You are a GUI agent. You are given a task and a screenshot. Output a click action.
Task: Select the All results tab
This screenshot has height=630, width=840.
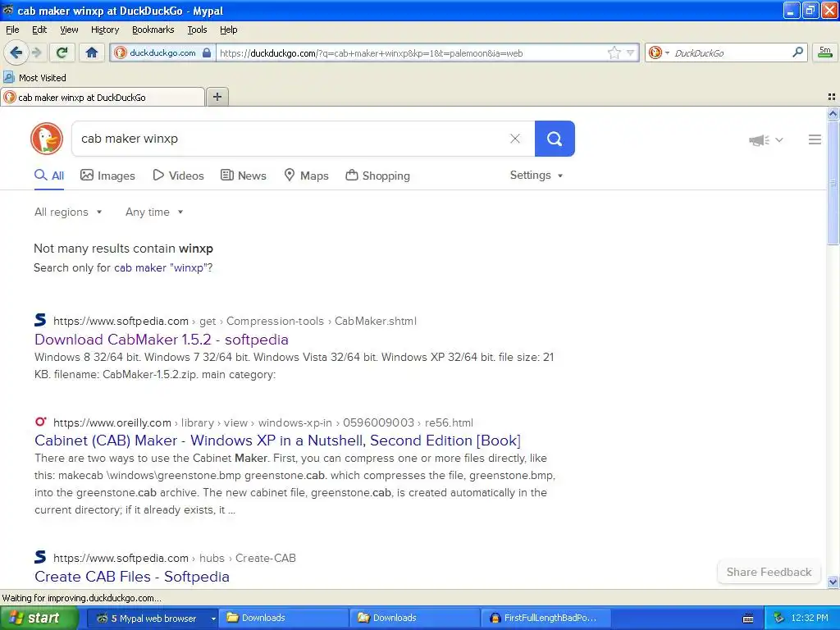pos(49,176)
